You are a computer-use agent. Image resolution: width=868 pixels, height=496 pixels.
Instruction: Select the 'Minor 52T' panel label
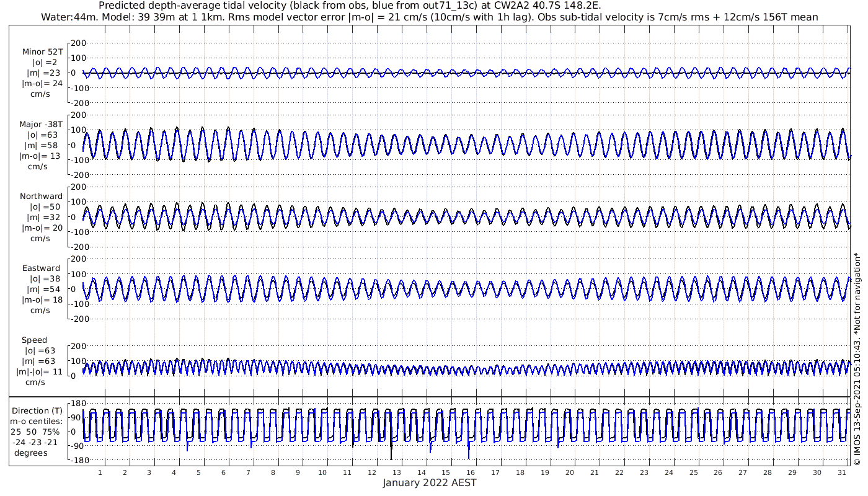(x=42, y=52)
